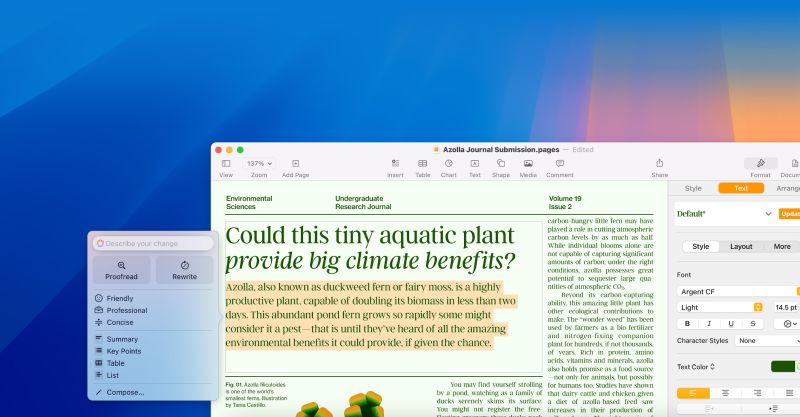Expand the Default* paragraph style chevron
The width and height of the screenshot is (800, 417).
(x=768, y=214)
